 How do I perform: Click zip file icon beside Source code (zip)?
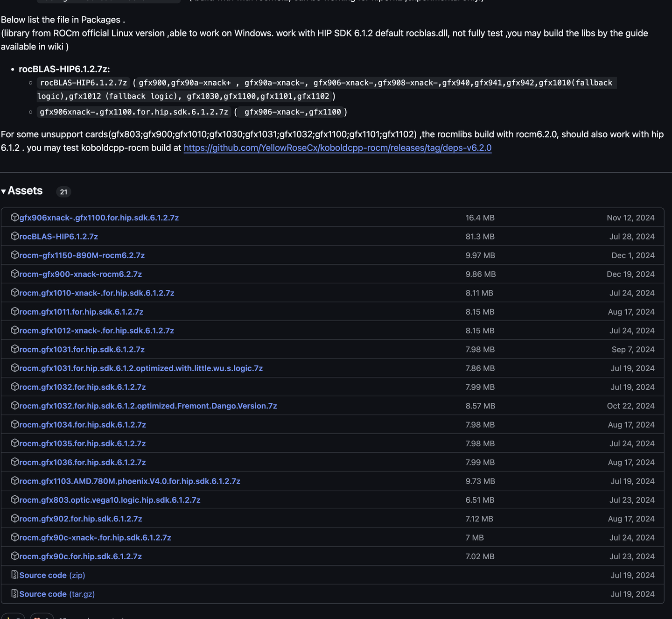[14, 575]
